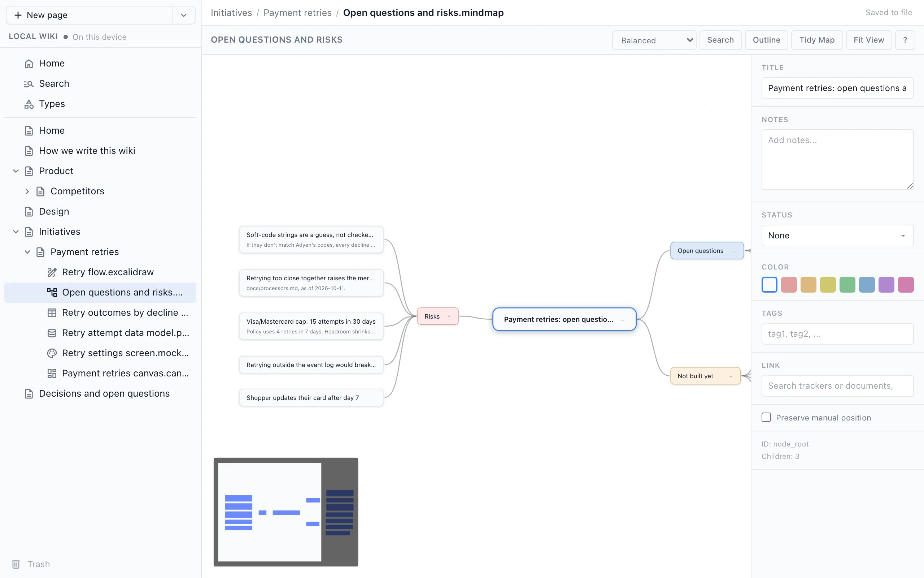Click the Link search trackers field
The width and height of the screenshot is (924, 578).
click(x=837, y=386)
